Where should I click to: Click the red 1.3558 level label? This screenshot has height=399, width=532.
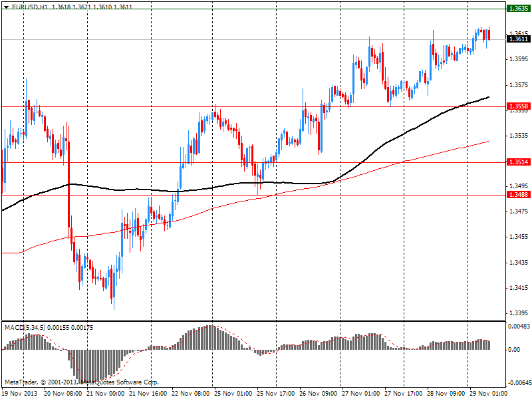(x=518, y=106)
